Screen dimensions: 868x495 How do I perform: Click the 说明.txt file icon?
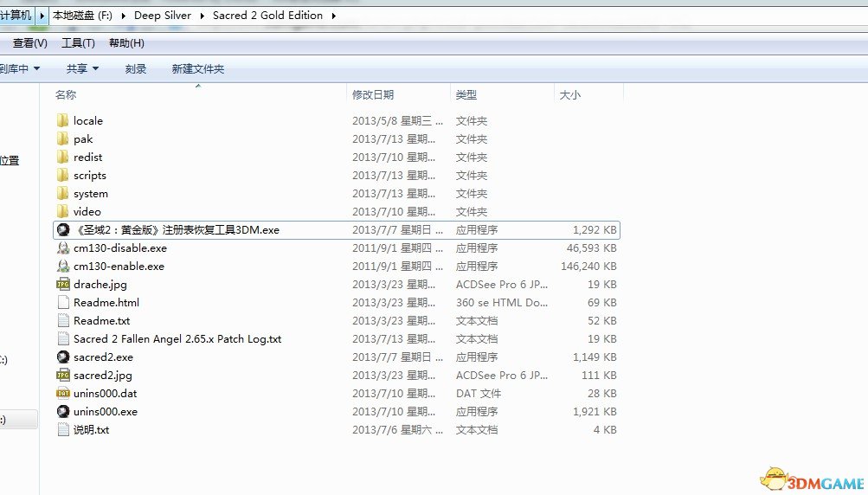(x=63, y=430)
